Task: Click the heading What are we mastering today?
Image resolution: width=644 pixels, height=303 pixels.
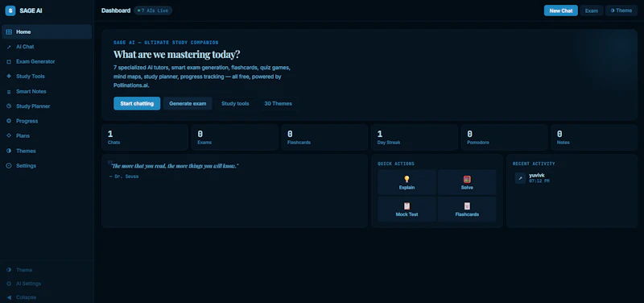Action: point(176,54)
